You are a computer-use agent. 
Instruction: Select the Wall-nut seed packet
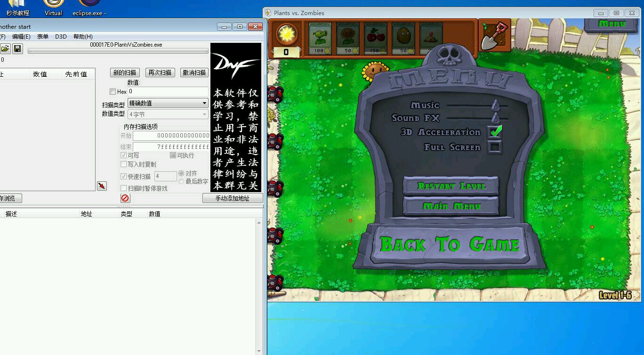click(403, 38)
